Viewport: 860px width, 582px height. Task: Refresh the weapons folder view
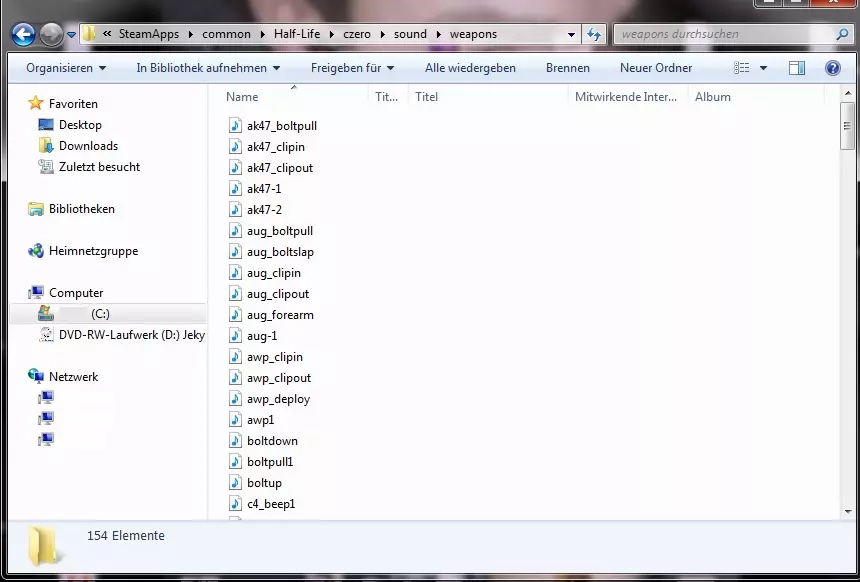coord(594,34)
